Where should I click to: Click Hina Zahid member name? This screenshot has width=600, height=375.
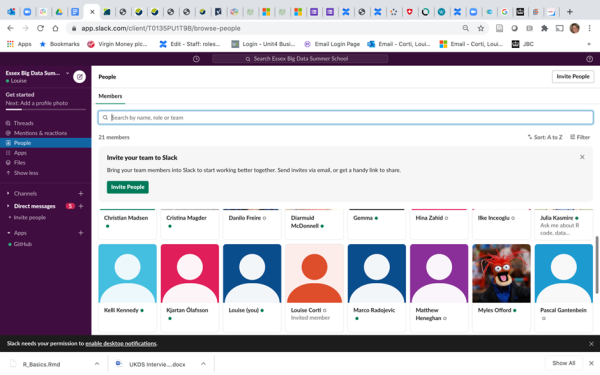tap(429, 218)
